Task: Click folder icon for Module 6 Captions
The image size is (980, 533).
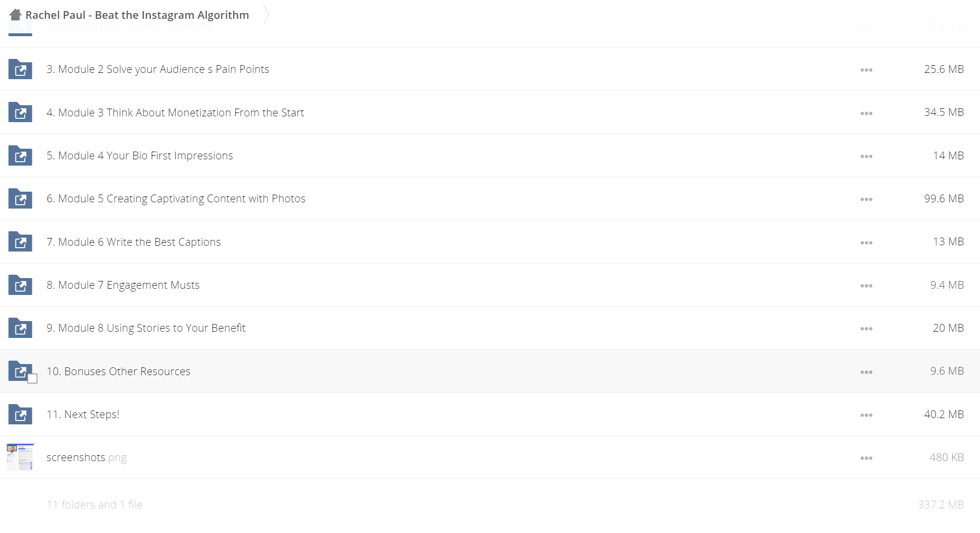Action: [20, 242]
